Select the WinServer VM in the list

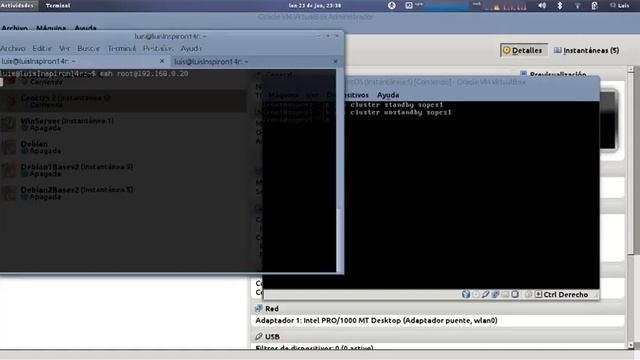coord(123,124)
